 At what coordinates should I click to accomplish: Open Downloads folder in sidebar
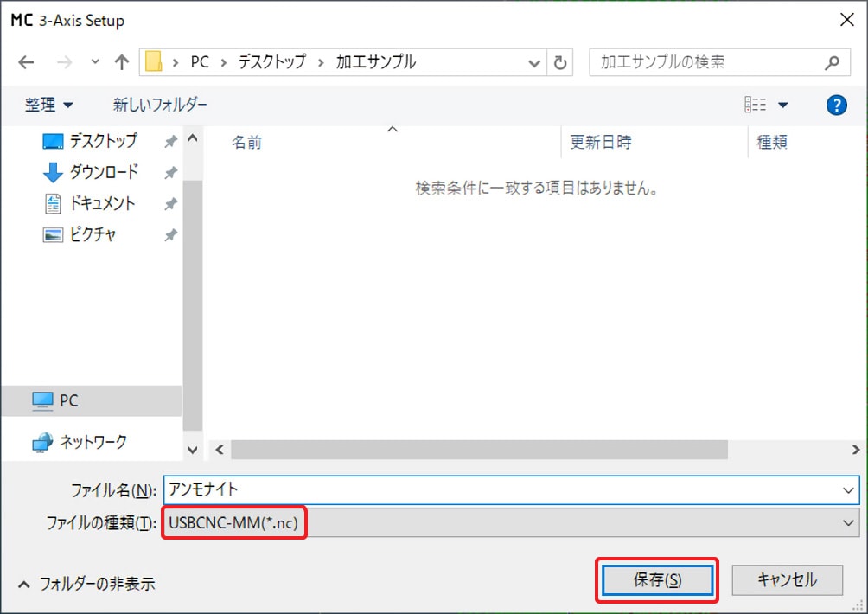pyautogui.click(x=103, y=172)
